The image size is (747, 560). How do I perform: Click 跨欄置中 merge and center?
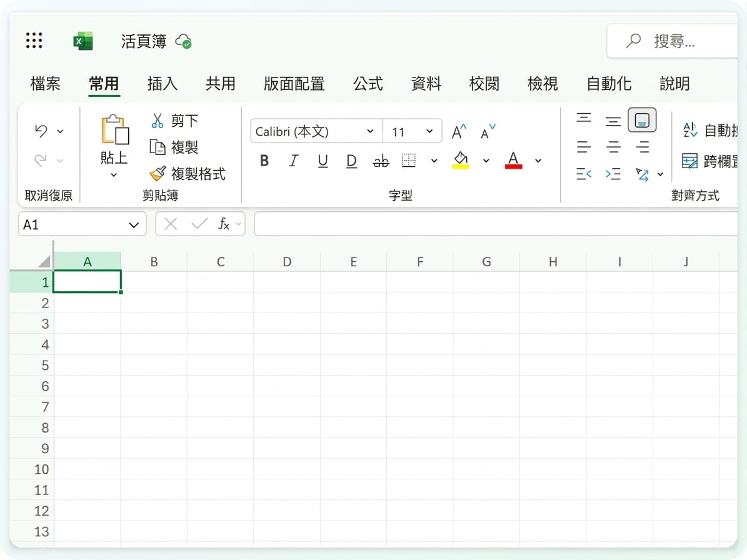click(x=709, y=161)
